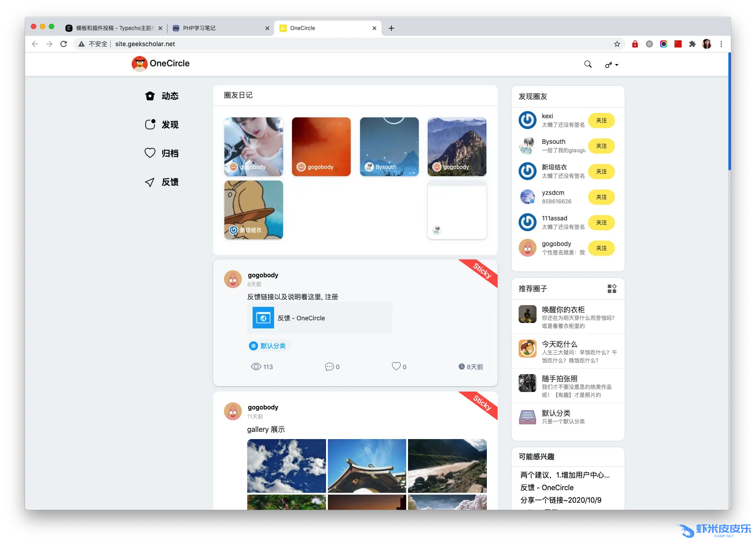Open 反馈 paper-plane menu item
The height and width of the screenshot is (543, 756).
click(x=162, y=182)
